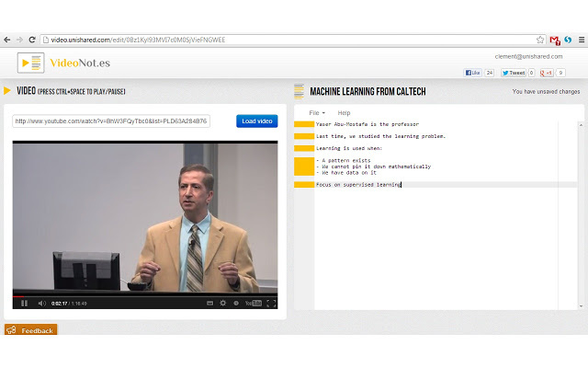Viewport: 588px width, 368px height.
Task: Open the File dropdown menu
Action: pos(317,112)
